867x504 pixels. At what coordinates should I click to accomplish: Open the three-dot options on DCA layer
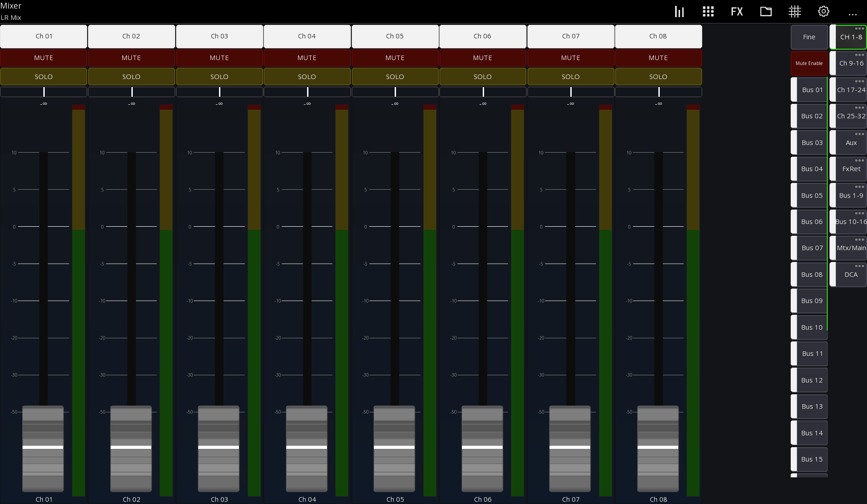[x=859, y=266]
